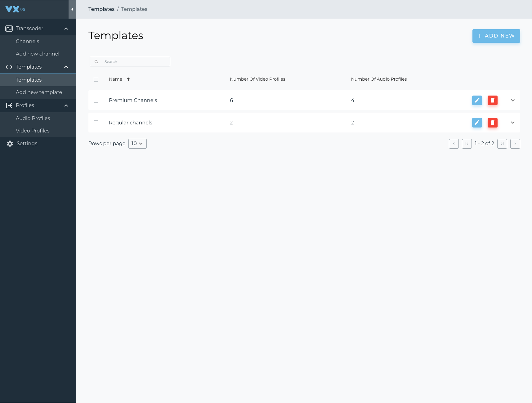This screenshot has width=532, height=403.
Task: Expand the Regular channels row details
Action: (x=513, y=123)
